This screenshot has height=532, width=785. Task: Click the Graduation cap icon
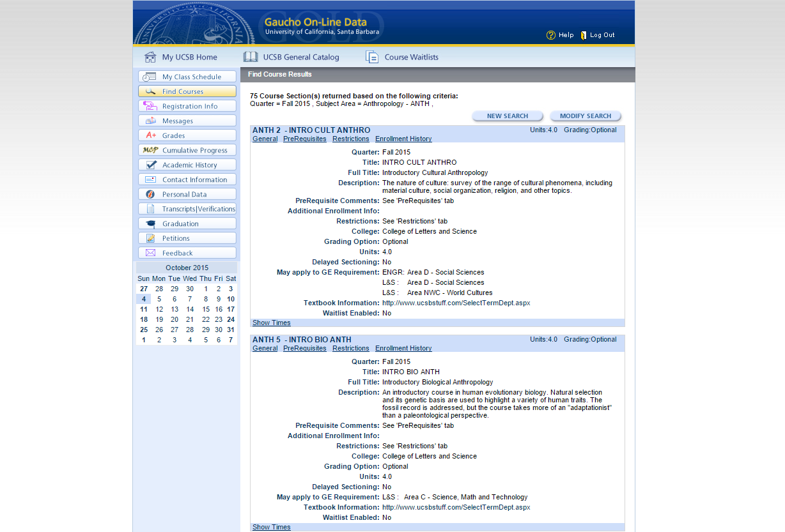[x=150, y=224]
